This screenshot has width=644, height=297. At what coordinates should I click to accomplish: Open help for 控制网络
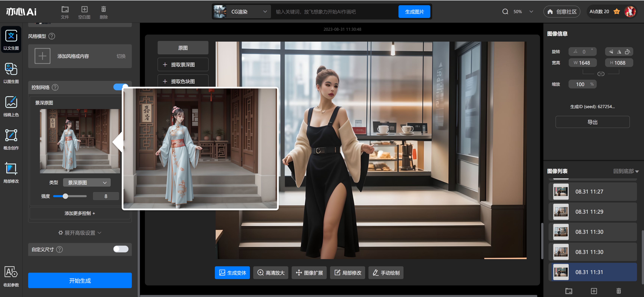pyautogui.click(x=55, y=87)
